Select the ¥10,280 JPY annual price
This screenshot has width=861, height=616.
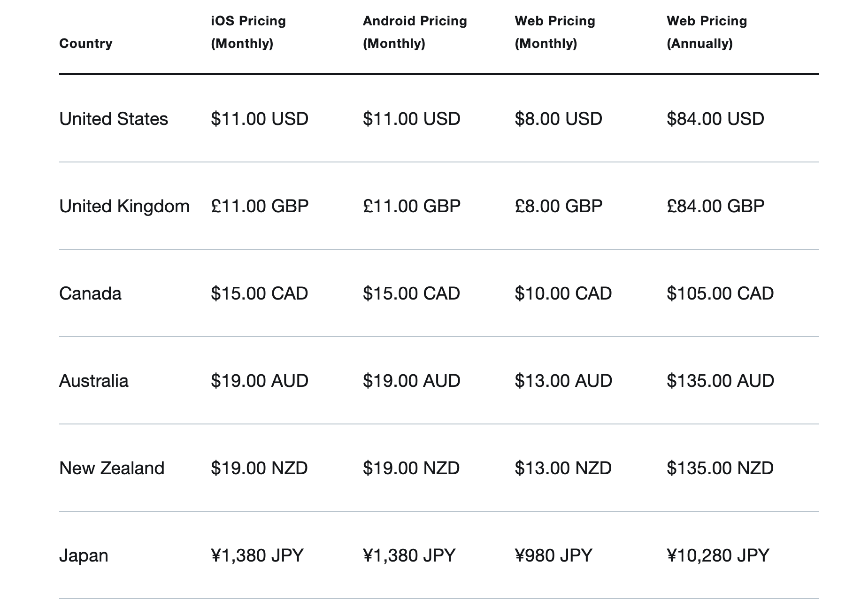coord(717,555)
